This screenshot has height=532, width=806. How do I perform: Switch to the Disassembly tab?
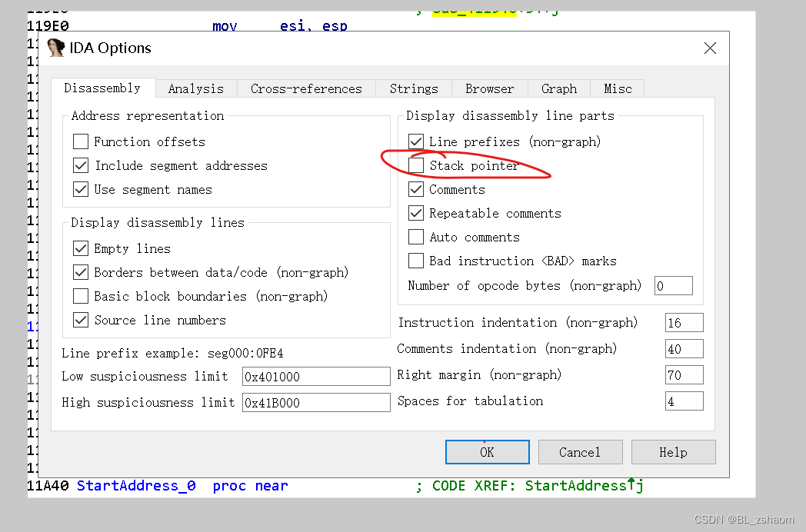click(x=102, y=88)
